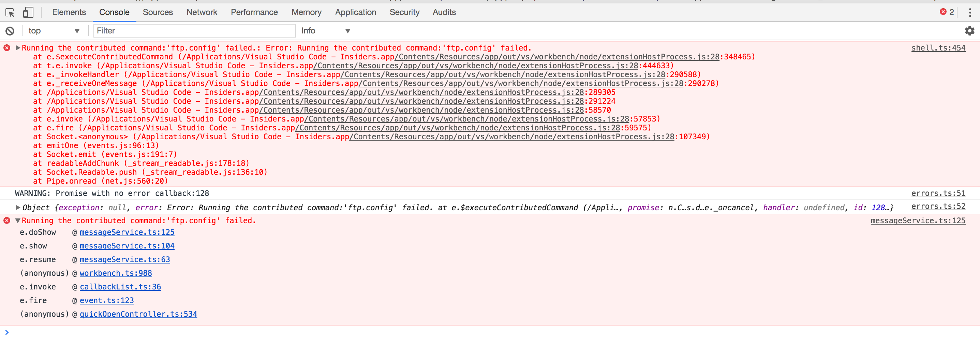
Task: Open the Application tab
Action: [x=355, y=12]
